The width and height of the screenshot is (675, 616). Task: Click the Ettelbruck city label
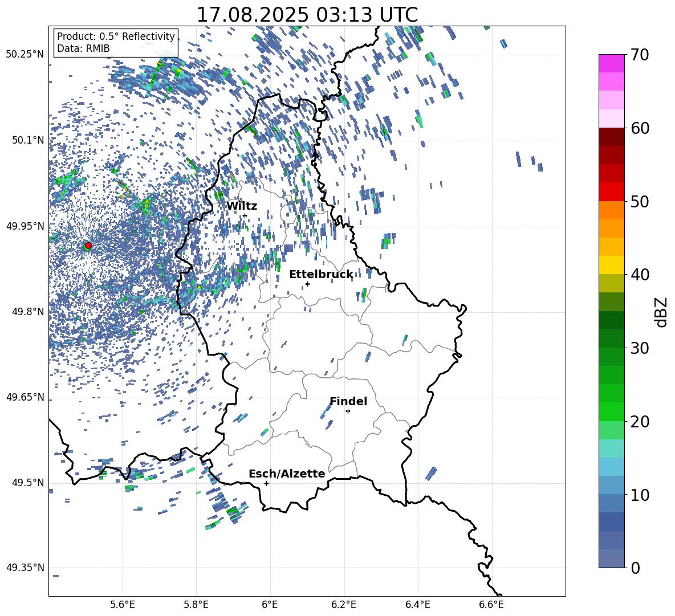pos(321,275)
